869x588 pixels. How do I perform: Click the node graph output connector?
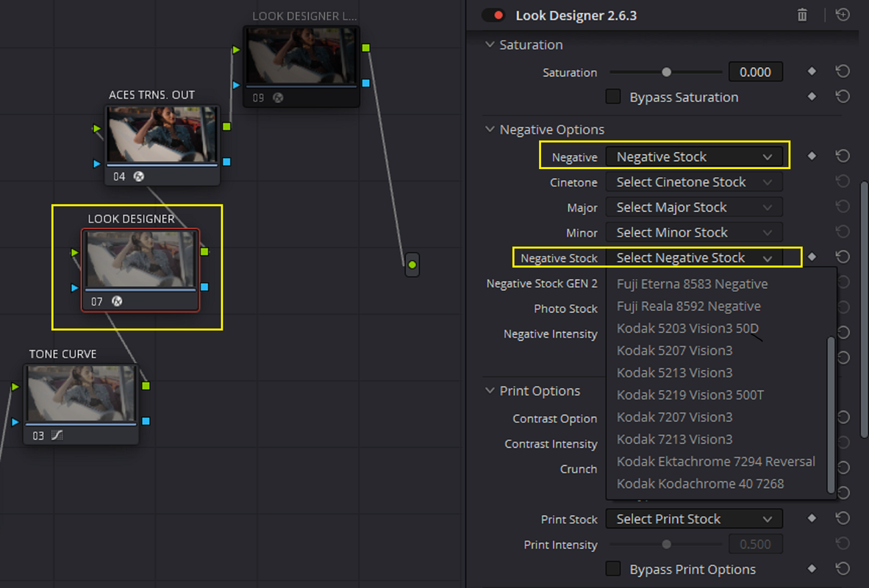click(412, 265)
